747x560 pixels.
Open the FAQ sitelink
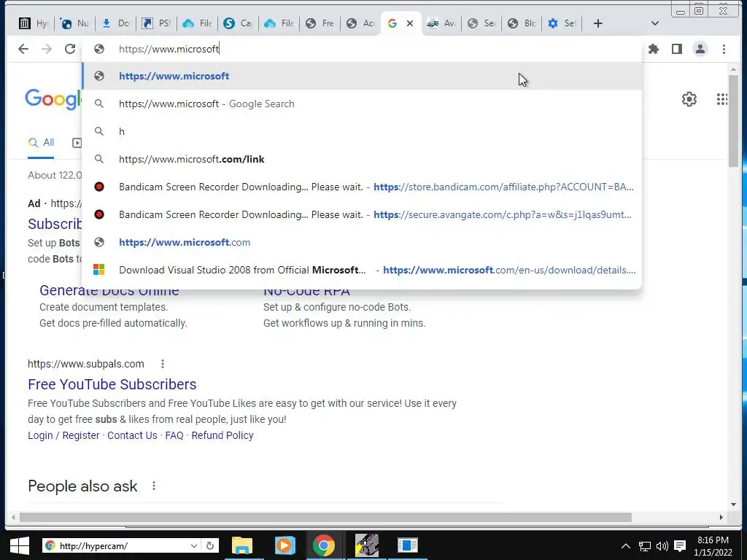pos(174,435)
